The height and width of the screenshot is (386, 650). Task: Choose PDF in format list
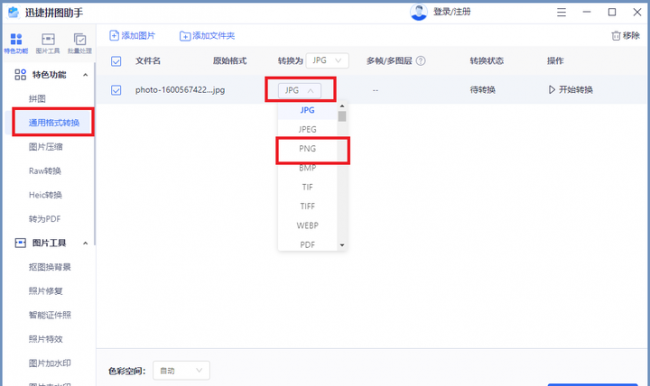307,245
